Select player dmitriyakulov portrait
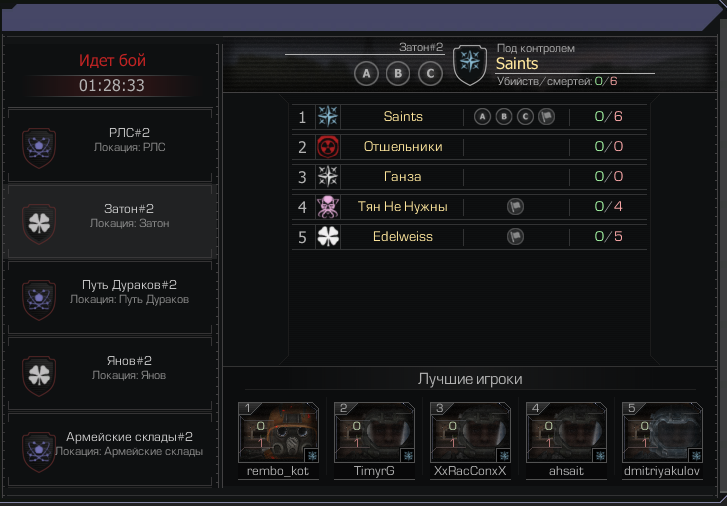Image resolution: width=727 pixels, height=506 pixels. click(662, 432)
